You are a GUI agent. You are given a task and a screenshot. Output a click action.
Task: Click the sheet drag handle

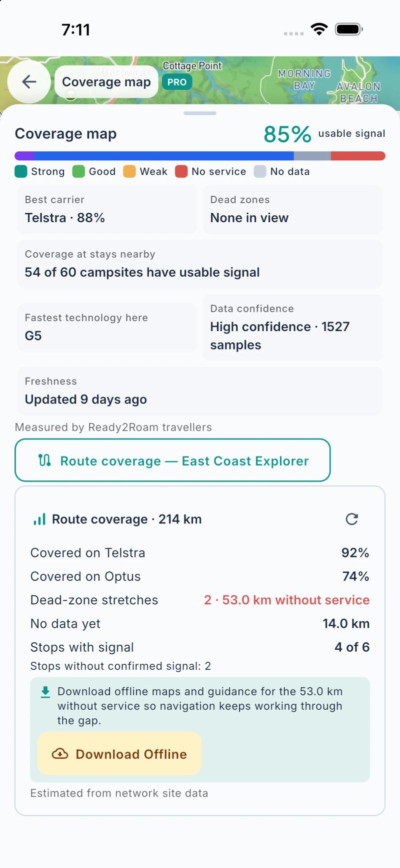200,113
